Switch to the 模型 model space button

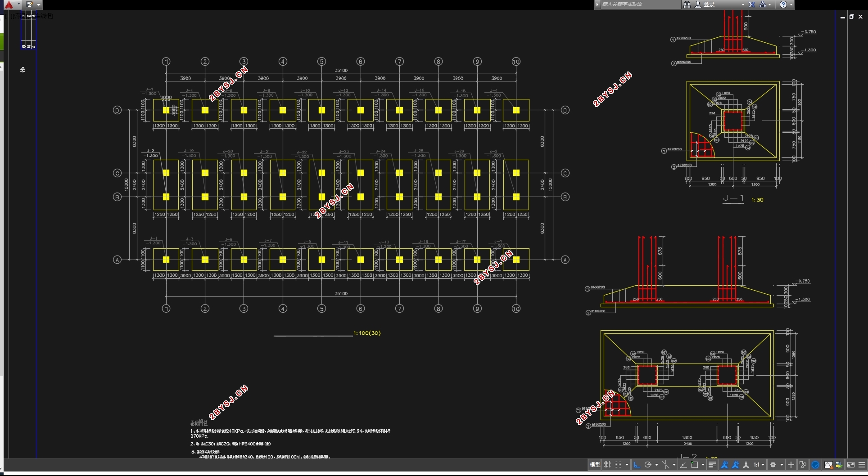pyautogui.click(x=595, y=465)
